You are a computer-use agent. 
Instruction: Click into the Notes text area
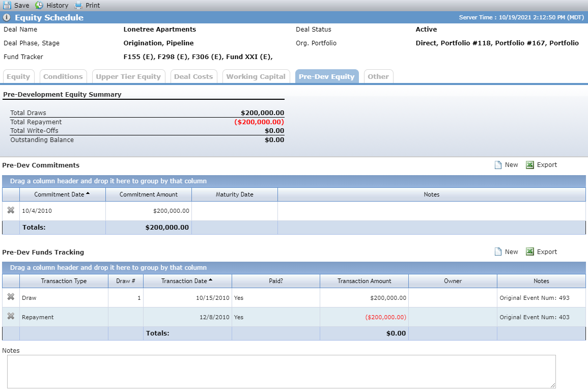coord(281,371)
